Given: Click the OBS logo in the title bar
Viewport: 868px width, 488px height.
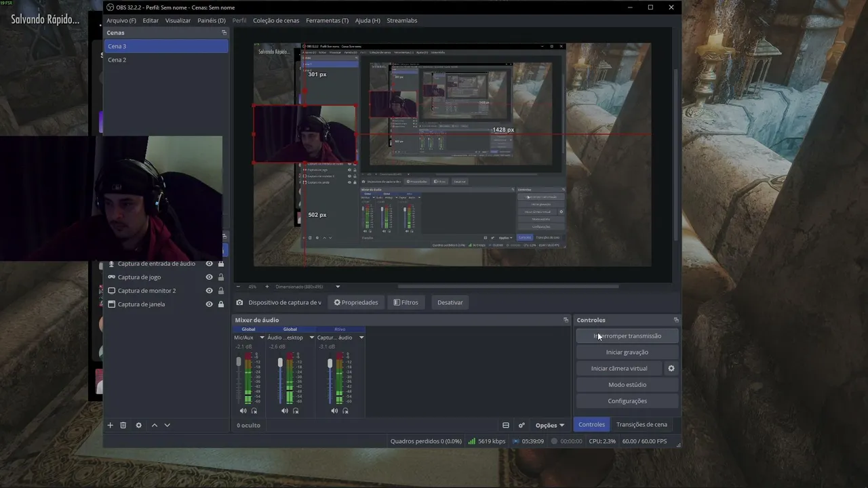Looking at the screenshot, I should click(110, 7).
